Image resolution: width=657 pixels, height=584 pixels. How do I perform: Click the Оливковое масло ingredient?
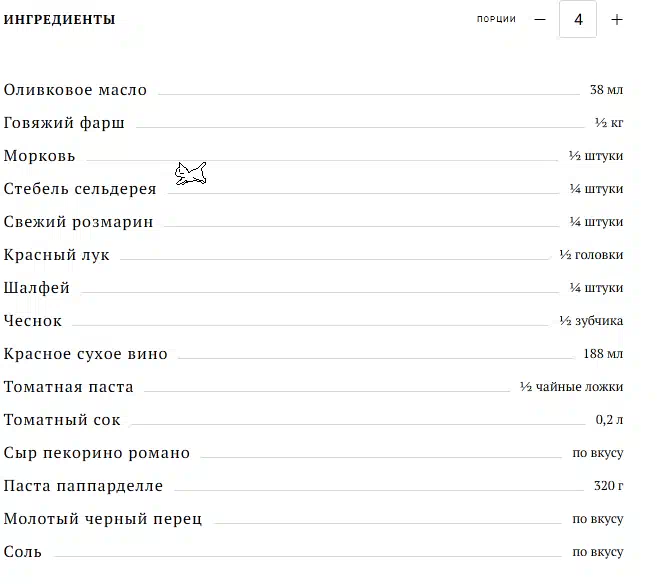(x=75, y=90)
